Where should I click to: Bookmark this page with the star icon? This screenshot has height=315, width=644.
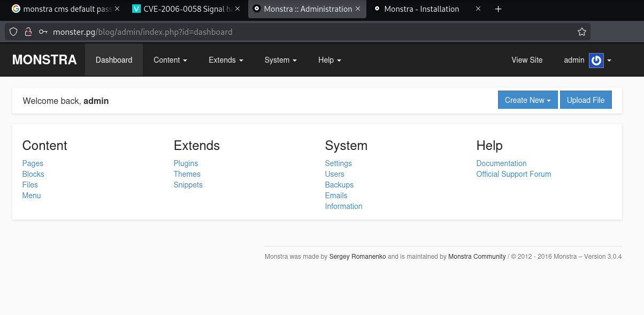click(x=582, y=32)
